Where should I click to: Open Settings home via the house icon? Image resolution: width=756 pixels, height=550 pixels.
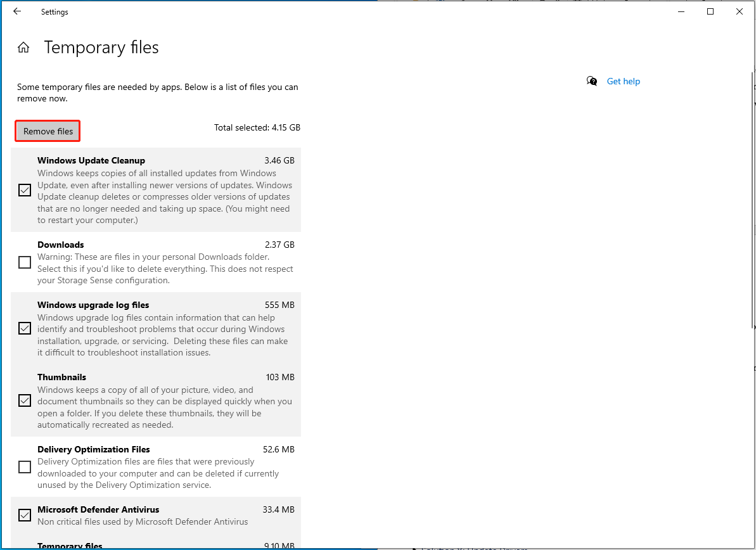click(23, 47)
